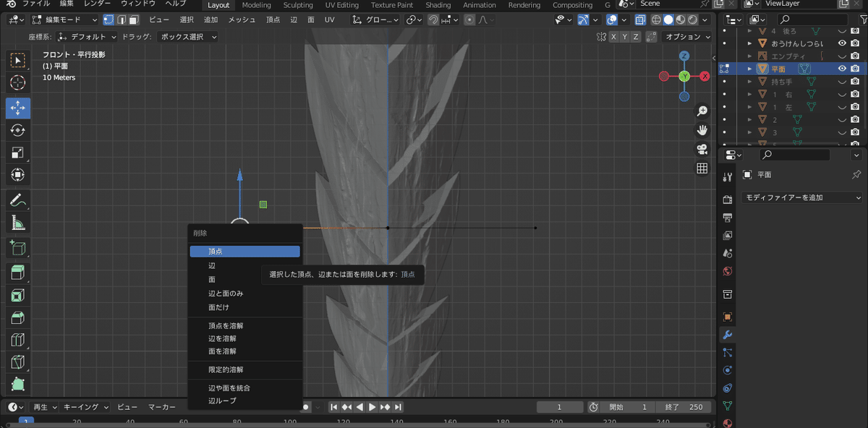Hide 平面 object with eye icon
The height and width of the screenshot is (428, 868).
(842, 69)
